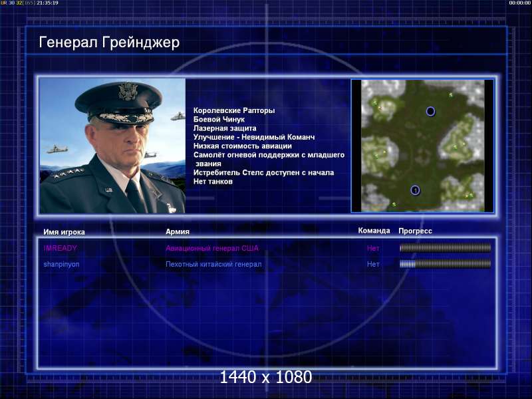
Task: Click the "Прогресс" column header
Action: 415,231
